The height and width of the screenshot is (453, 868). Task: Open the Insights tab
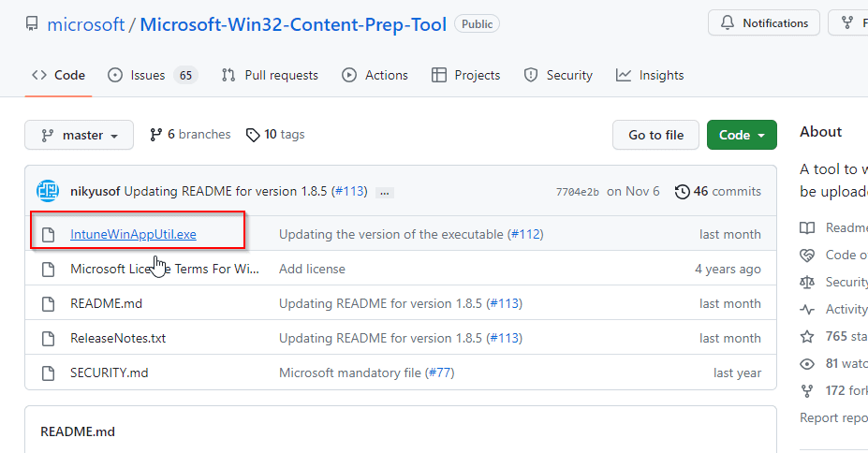pyautogui.click(x=650, y=75)
